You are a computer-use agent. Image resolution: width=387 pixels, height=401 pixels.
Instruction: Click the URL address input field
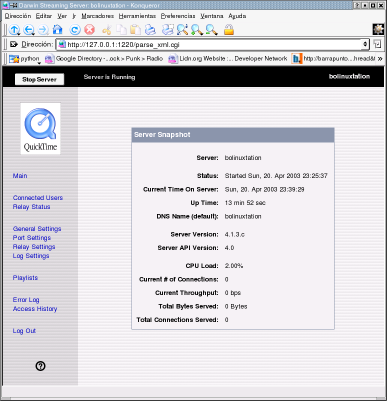click(213, 44)
